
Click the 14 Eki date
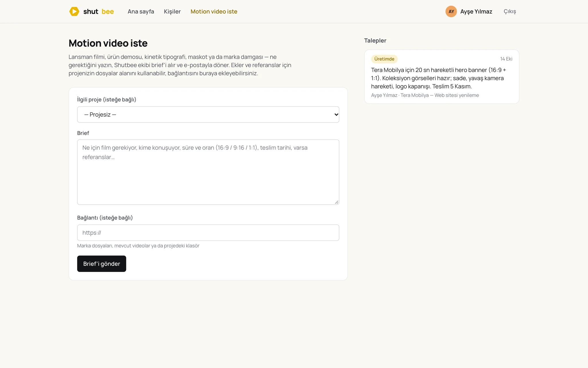pyautogui.click(x=506, y=59)
